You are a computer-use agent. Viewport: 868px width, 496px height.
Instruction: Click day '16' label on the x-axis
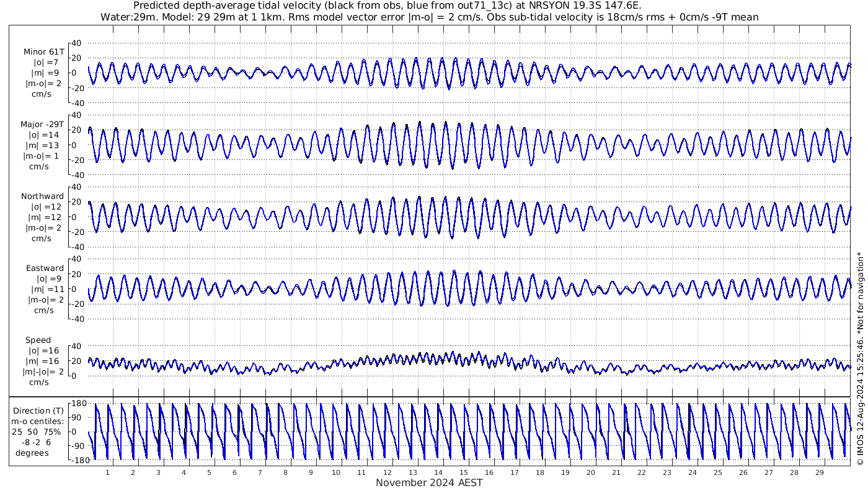(x=489, y=472)
